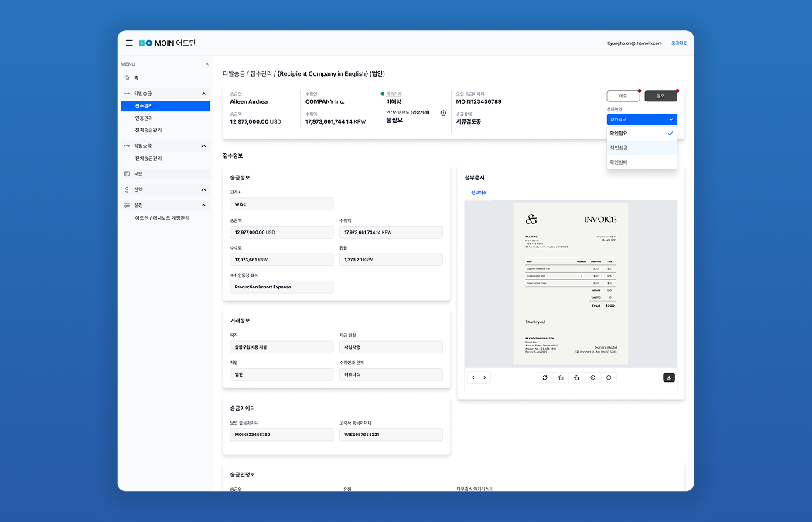Screen dimensions: 812x522
Task: Click the 로그아웃 link
Action: coord(679,43)
